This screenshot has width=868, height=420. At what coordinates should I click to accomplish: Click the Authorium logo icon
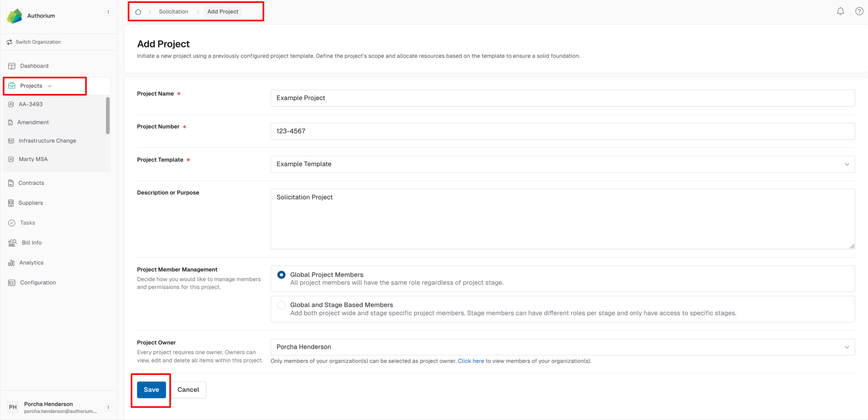point(14,16)
